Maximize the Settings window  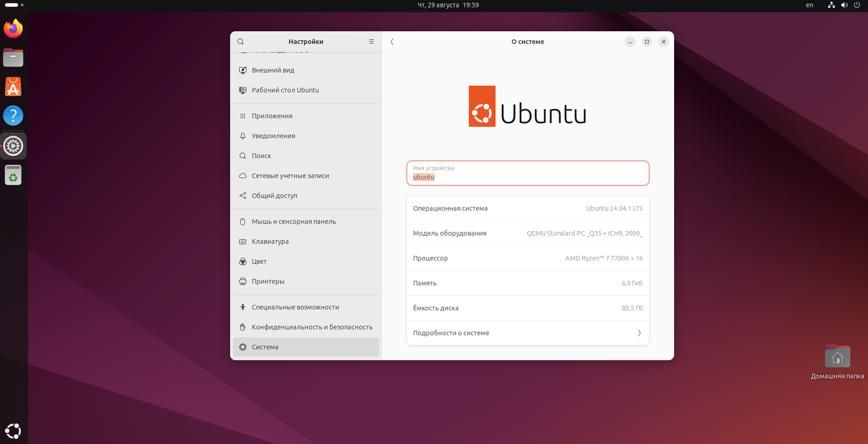(x=647, y=42)
